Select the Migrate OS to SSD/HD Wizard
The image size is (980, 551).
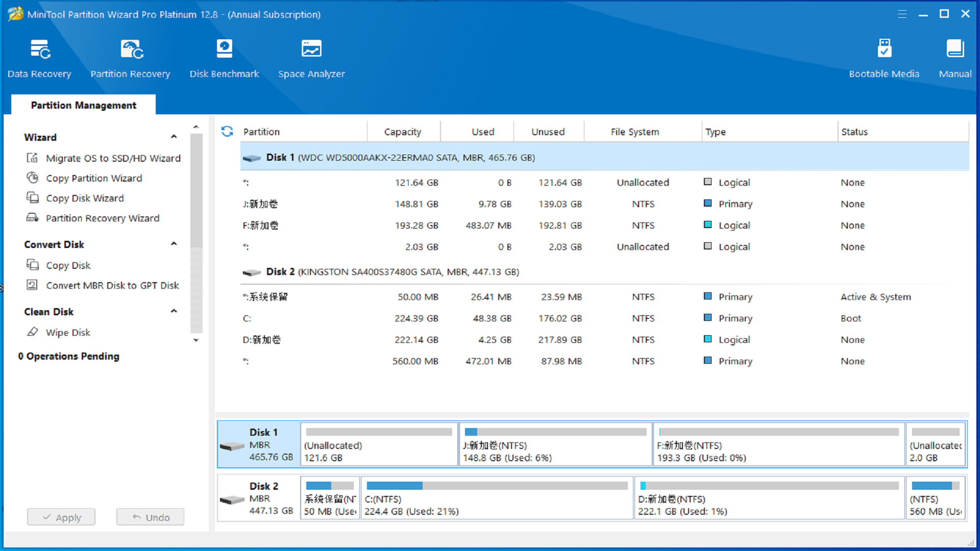coord(113,158)
